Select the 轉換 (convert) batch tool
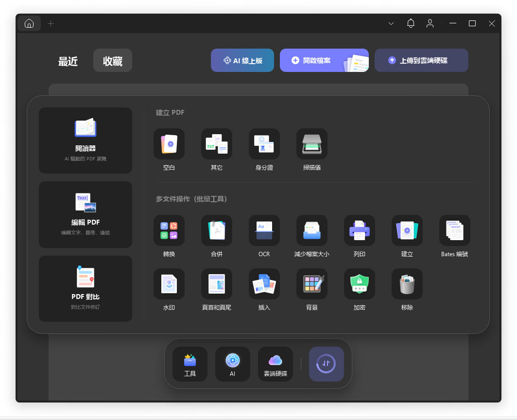Screen dimensions: 517x420 pos(169,230)
